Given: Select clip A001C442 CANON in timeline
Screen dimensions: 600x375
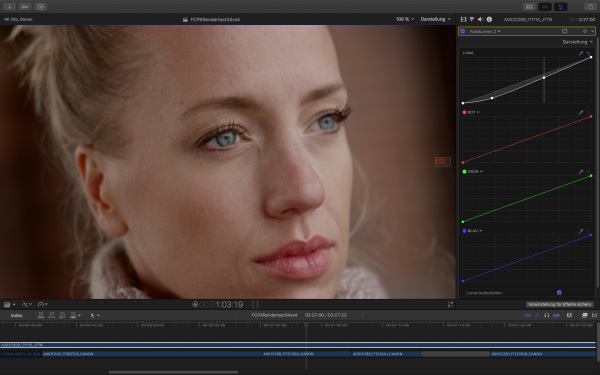Looking at the screenshot, I should point(152,354).
